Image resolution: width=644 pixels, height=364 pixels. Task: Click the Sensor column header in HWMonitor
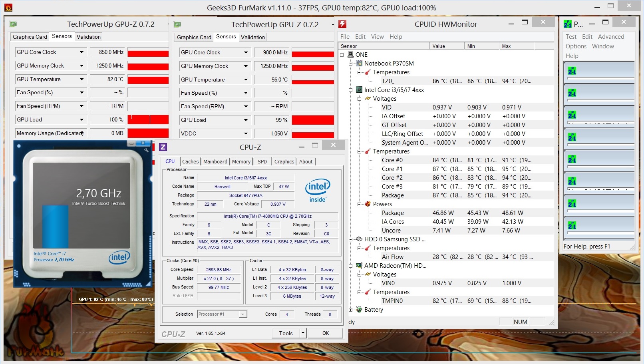[x=384, y=46]
